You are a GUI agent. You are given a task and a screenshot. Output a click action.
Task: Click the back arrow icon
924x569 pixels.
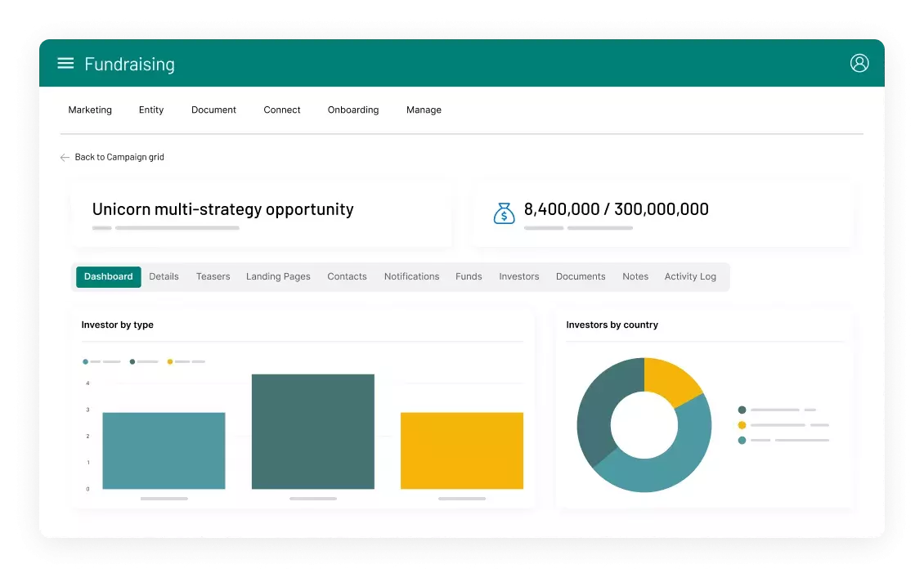click(65, 157)
